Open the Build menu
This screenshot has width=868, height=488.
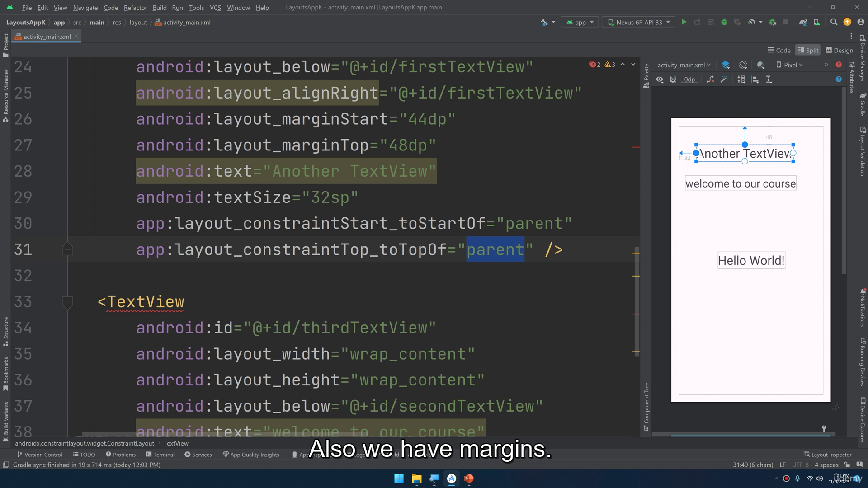point(160,7)
